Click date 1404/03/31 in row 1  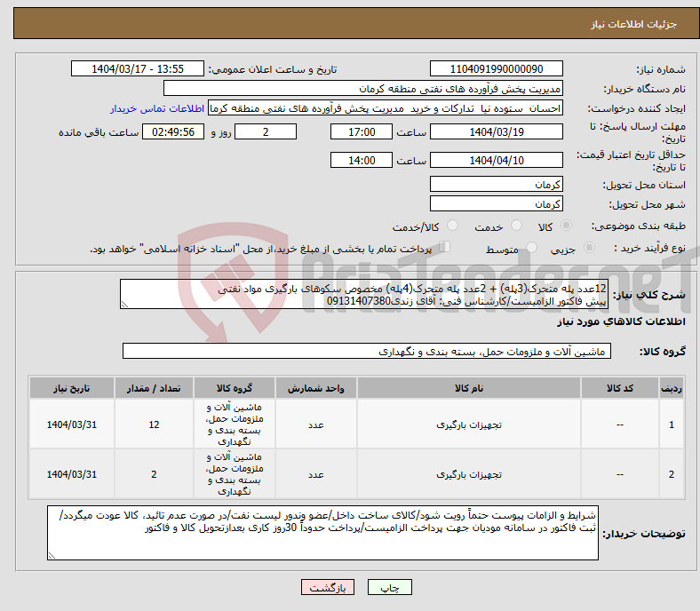point(71,425)
